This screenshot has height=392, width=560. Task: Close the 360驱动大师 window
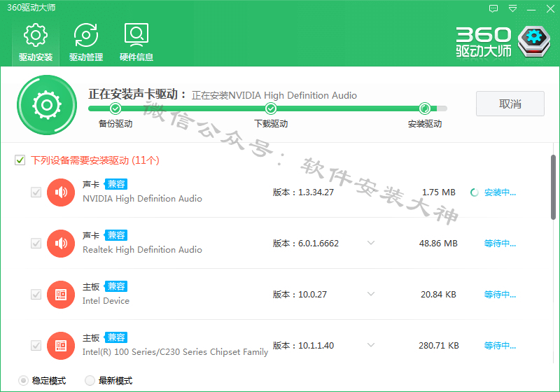[x=550, y=8]
